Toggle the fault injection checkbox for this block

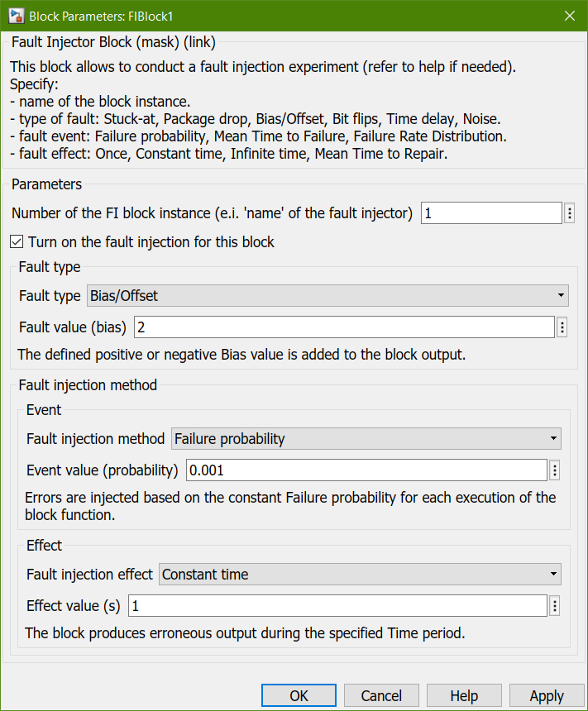click(x=17, y=242)
